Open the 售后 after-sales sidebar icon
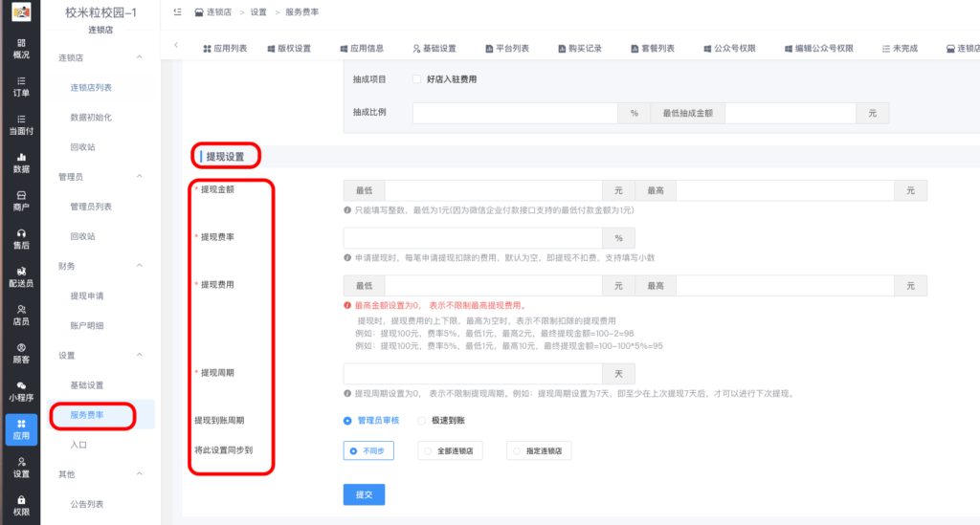 (21, 239)
